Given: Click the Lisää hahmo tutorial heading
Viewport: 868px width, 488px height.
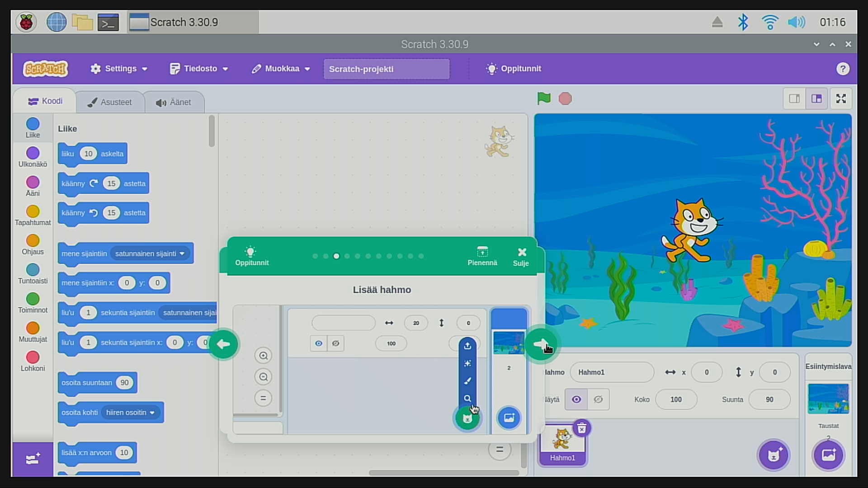Looking at the screenshot, I should coord(382,290).
